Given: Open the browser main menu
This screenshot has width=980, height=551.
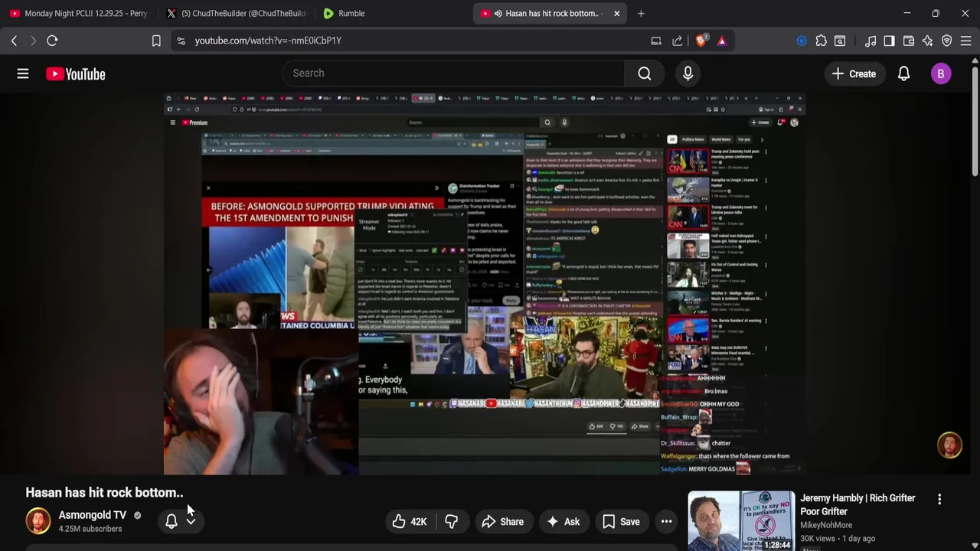Looking at the screenshot, I should click(966, 41).
